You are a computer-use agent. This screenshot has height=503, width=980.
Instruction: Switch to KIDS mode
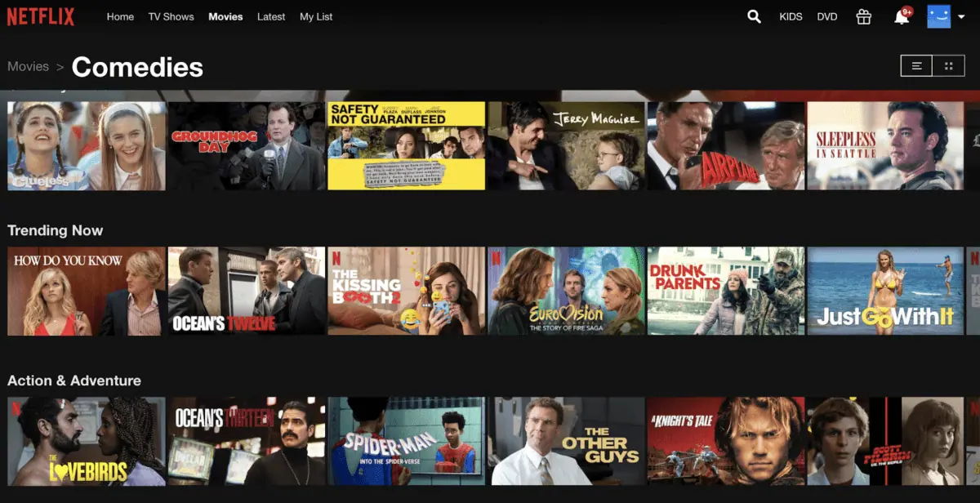(791, 16)
